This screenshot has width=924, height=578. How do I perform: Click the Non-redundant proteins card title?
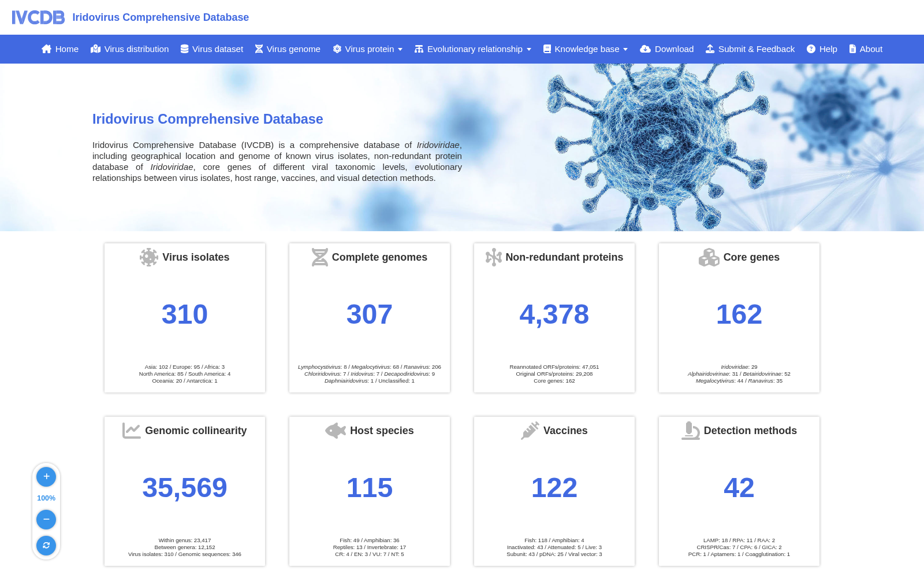tap(564, 257)
